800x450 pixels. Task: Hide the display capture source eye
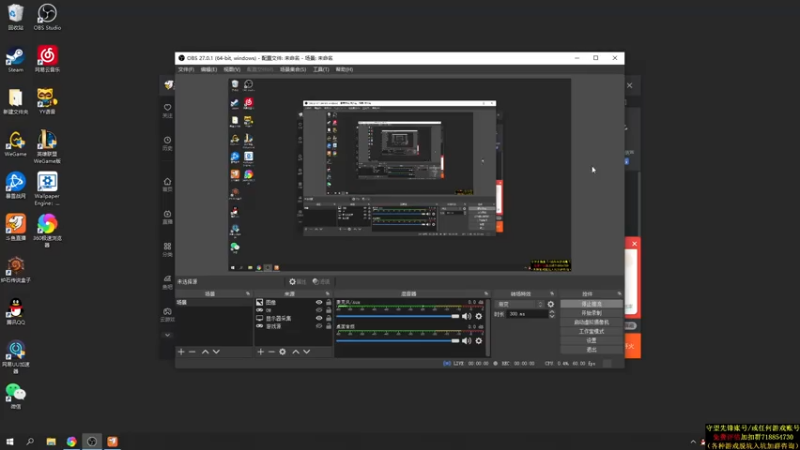pyautogui.click(x=319, y=318)
